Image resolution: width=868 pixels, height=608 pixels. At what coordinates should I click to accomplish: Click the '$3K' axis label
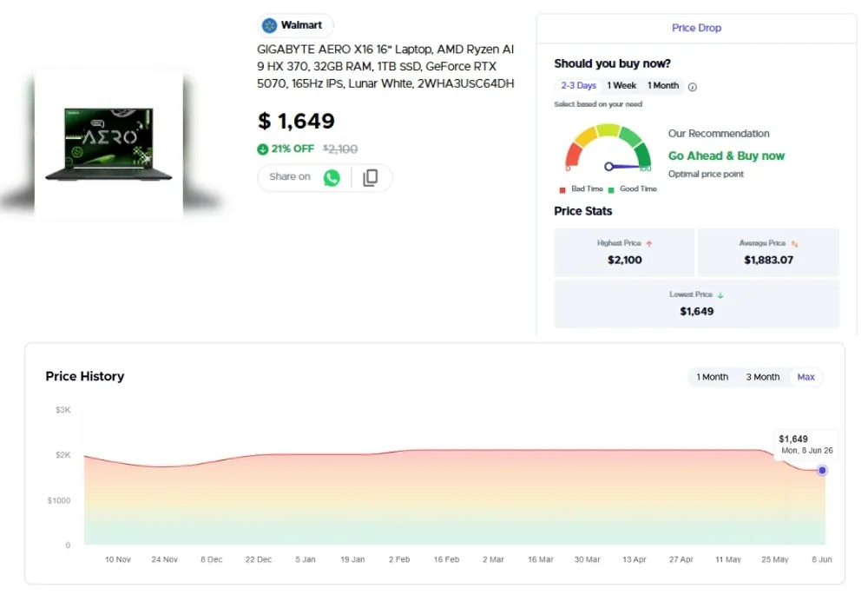(x=63, y=410)
